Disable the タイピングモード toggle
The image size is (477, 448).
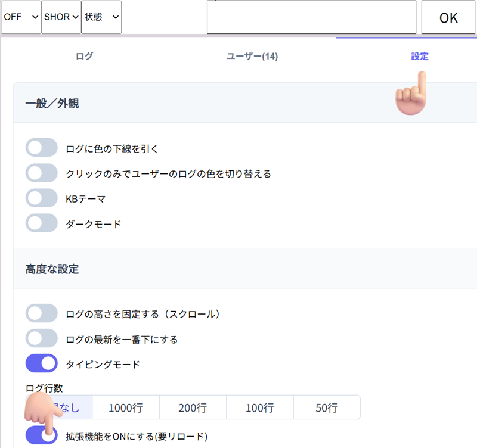(x=42, y=363)
